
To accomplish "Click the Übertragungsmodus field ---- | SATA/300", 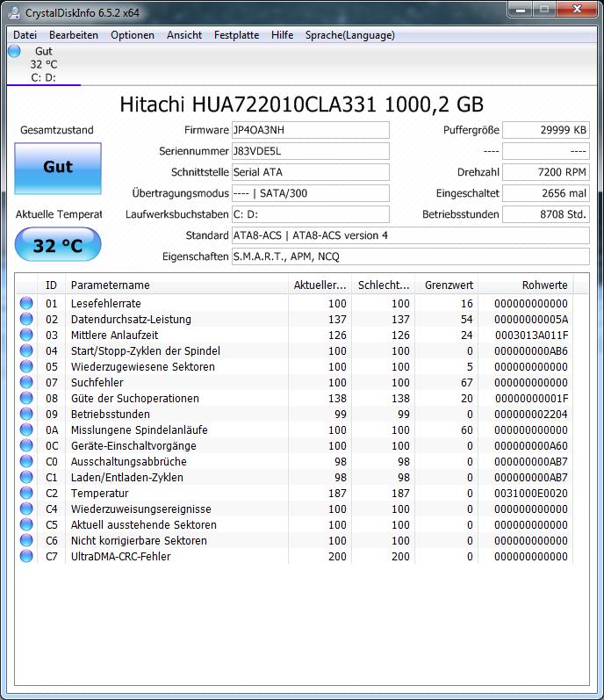I will 311,193.
